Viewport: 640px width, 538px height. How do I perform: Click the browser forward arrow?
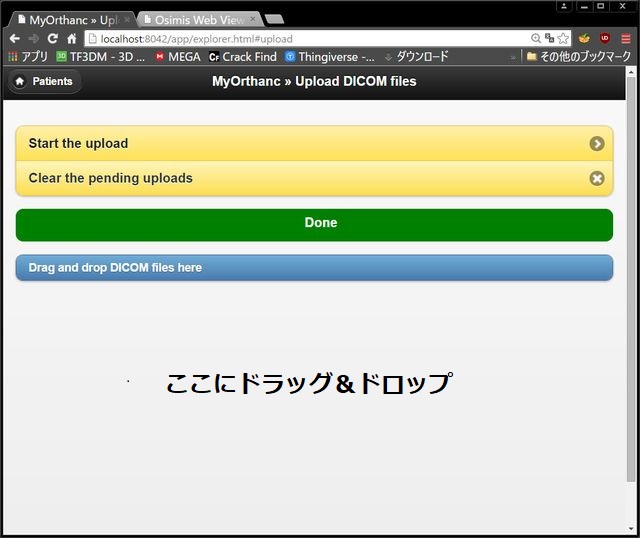point(33,39)
